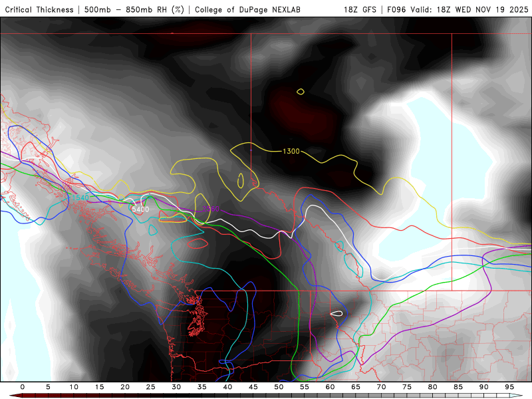Click the purple 2560 contour label

click(211, 209)
